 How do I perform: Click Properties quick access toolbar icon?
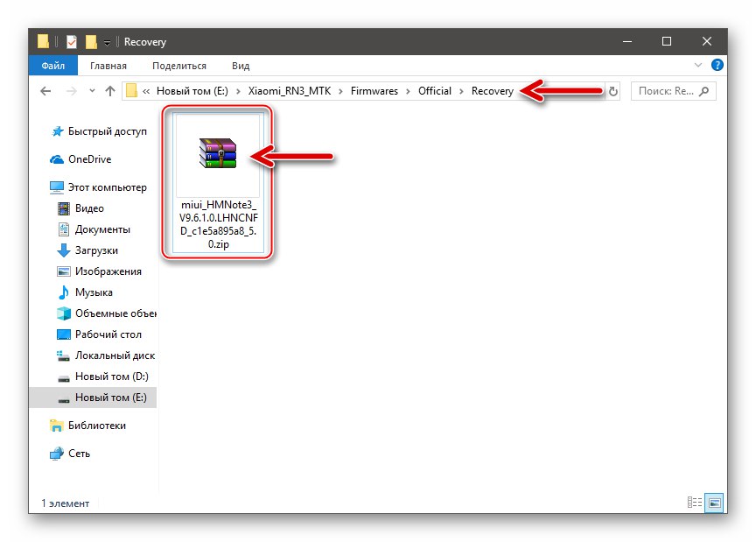72,42
